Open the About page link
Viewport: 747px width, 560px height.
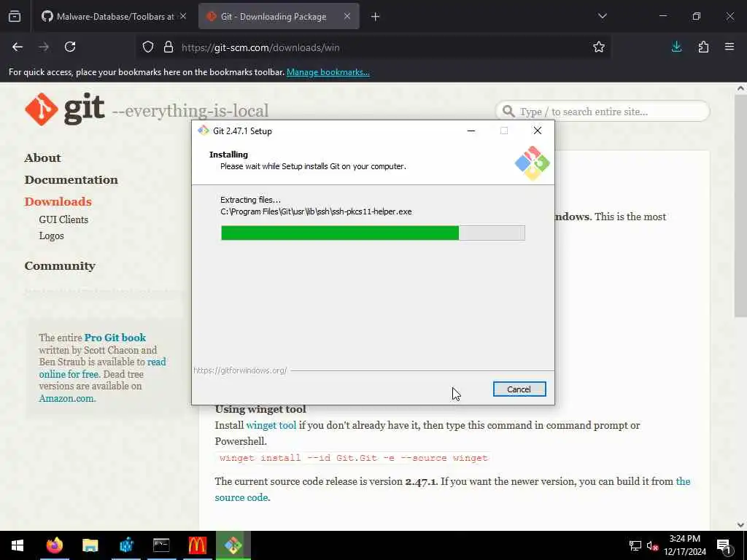click(x=42, y=158)
